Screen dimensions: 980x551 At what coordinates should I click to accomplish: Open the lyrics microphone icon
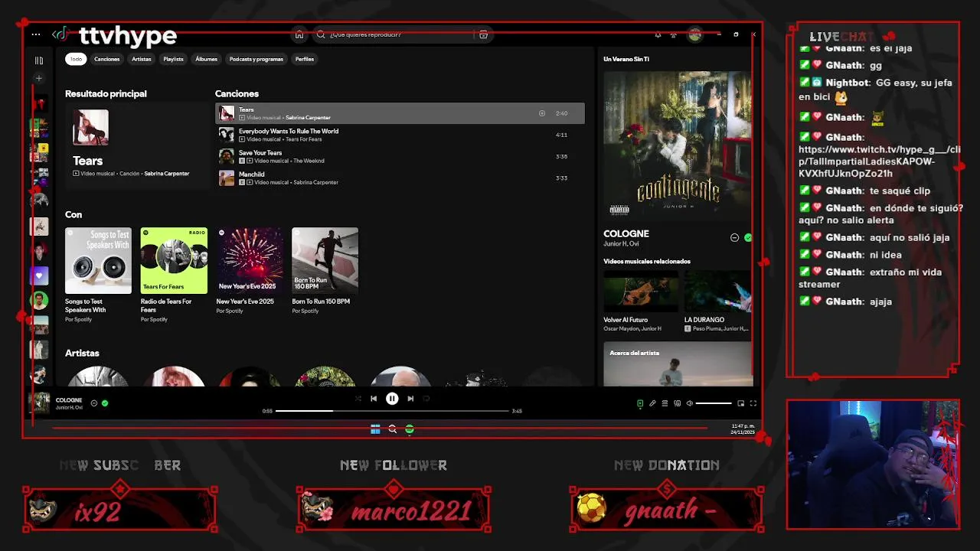pyautogui.click(x=652, y=403)
